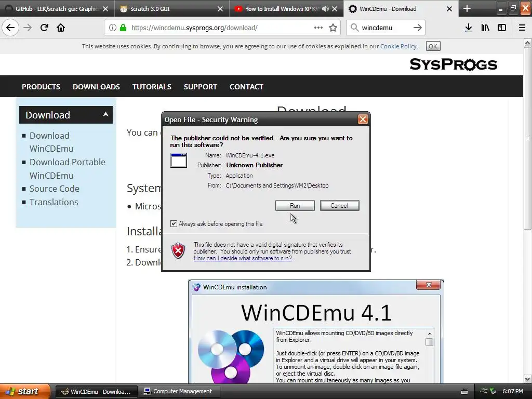Mute the YouTube tab audio icon

325,9
